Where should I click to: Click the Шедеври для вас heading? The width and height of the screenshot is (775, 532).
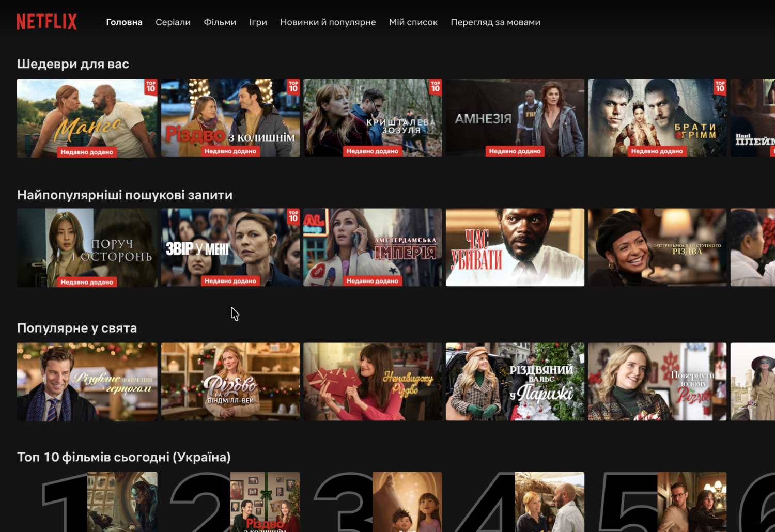click(x=73, y=64)
